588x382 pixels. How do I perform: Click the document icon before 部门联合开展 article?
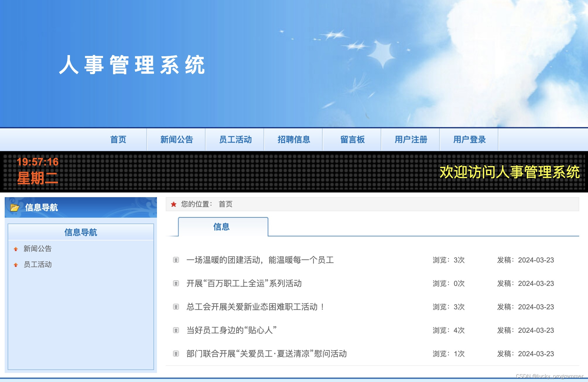[x=176, y=354]
